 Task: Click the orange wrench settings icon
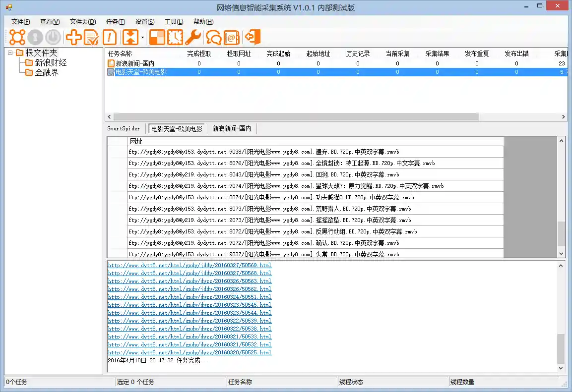(192, 37)
